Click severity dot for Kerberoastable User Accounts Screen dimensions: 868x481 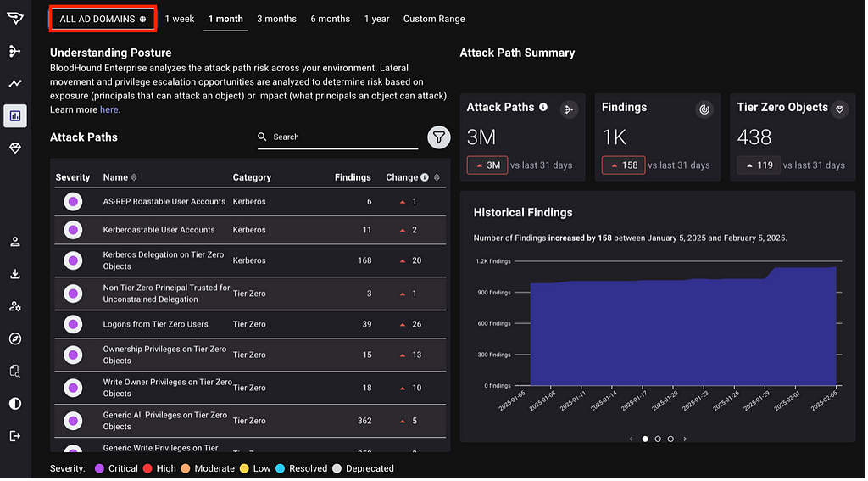(x=73, y=229)
